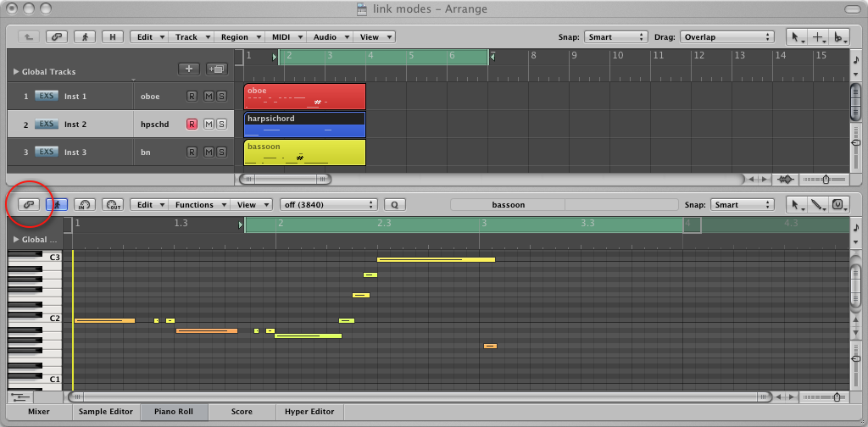Switch to the Hyper Editor tab

tap(309, 412)
